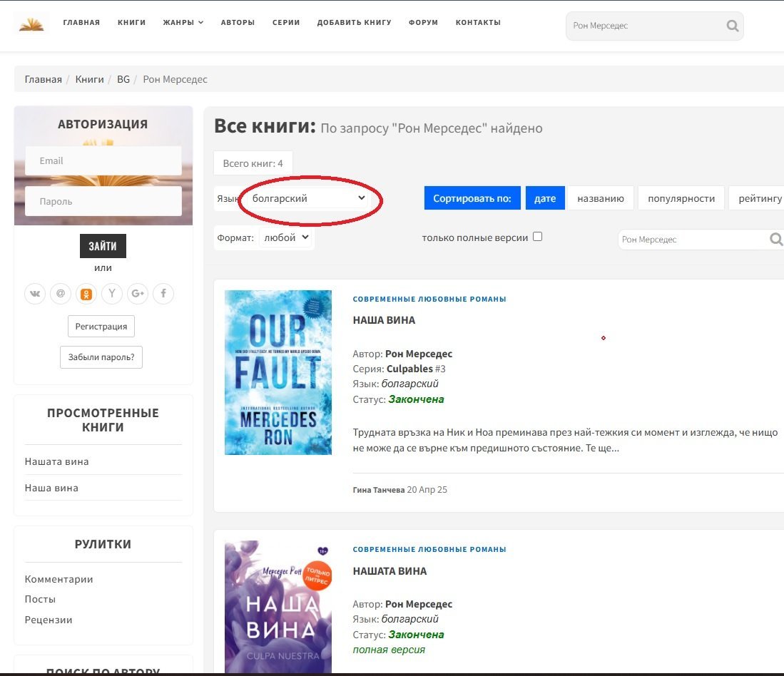
Task: Click the Email input field
Action: (x=103, y=161)
